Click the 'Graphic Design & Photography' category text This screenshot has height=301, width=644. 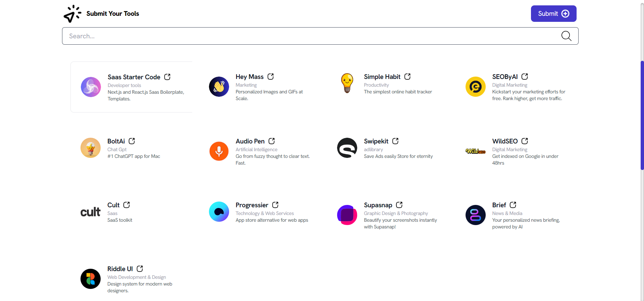click(396, 213)
